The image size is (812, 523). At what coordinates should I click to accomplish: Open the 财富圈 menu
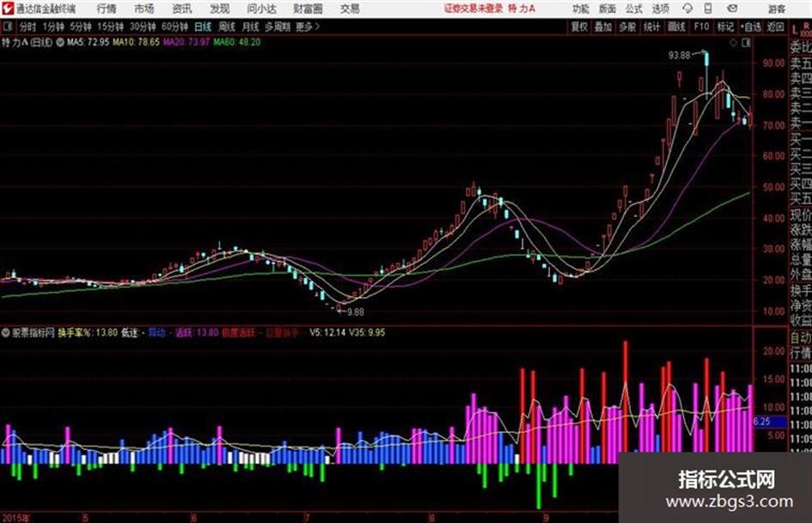308,9
